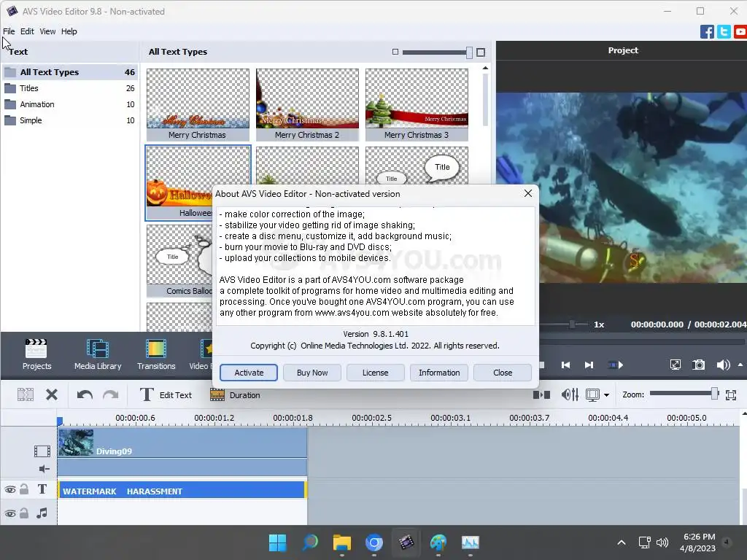Select Merry Christmas text preset

(x=198, y=105)
